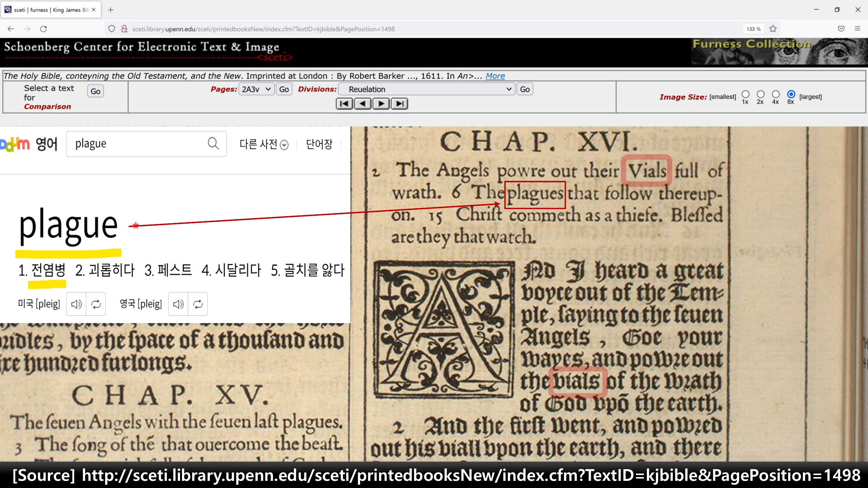Open the 단어장 wordbook link

[x=319, y=144]
